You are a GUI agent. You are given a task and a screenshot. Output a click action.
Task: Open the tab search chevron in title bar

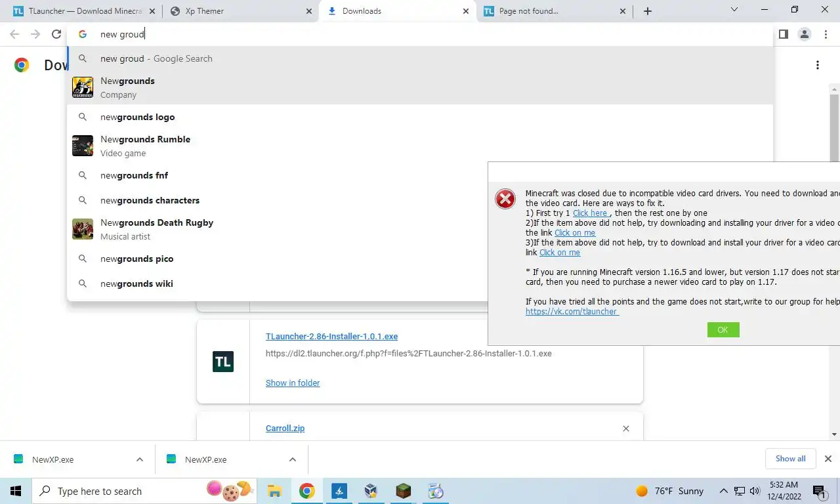[734, 9]
